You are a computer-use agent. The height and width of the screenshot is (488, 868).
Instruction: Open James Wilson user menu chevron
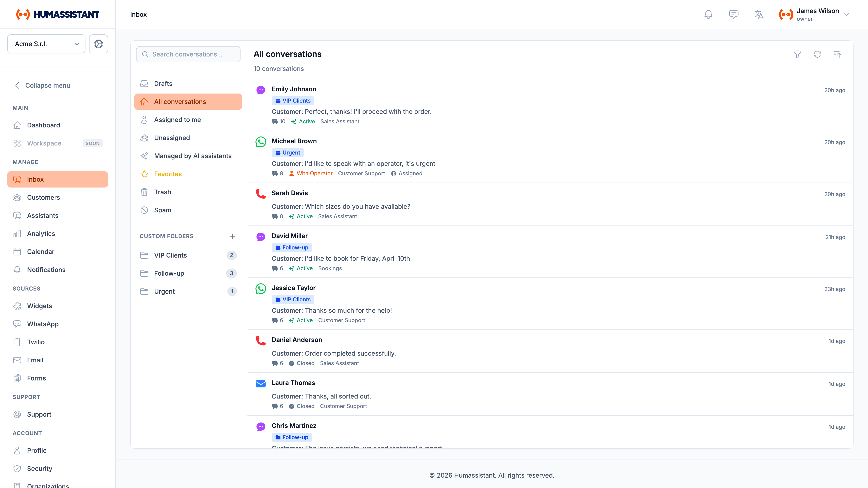(846, 14)
